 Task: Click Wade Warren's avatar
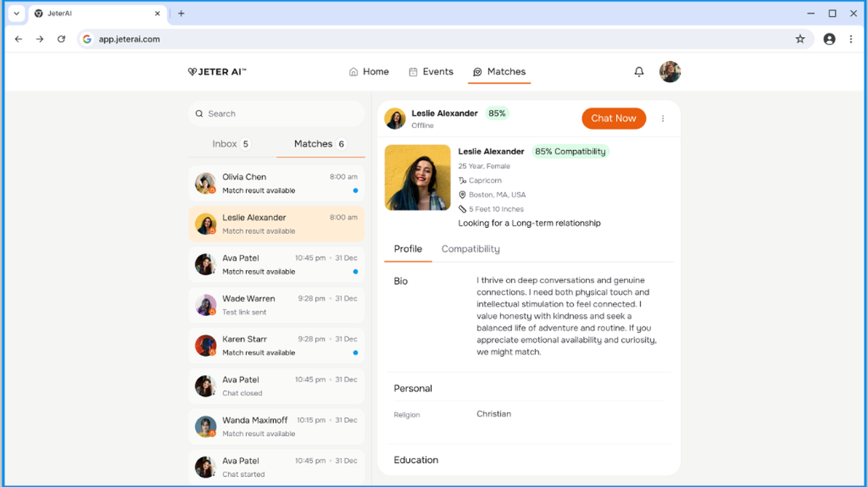click(205, 305)
